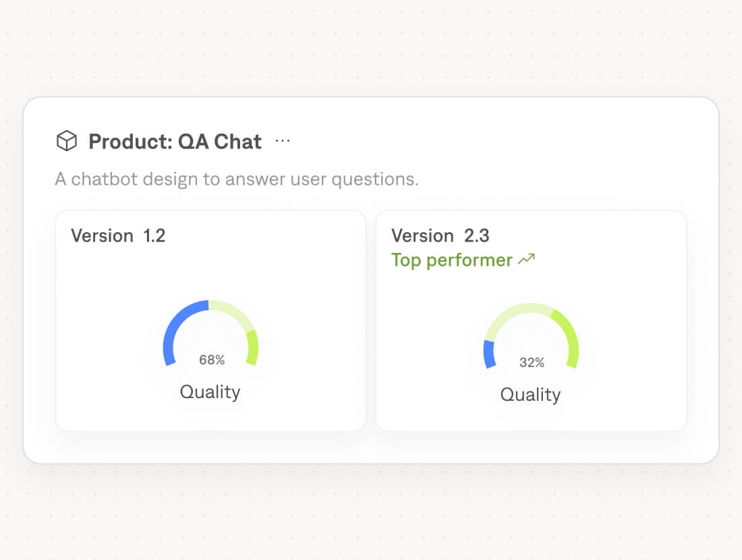Select the 'Version 2.3' label
Viewport: 742px width, 560px height.
[x=440, y=235]
